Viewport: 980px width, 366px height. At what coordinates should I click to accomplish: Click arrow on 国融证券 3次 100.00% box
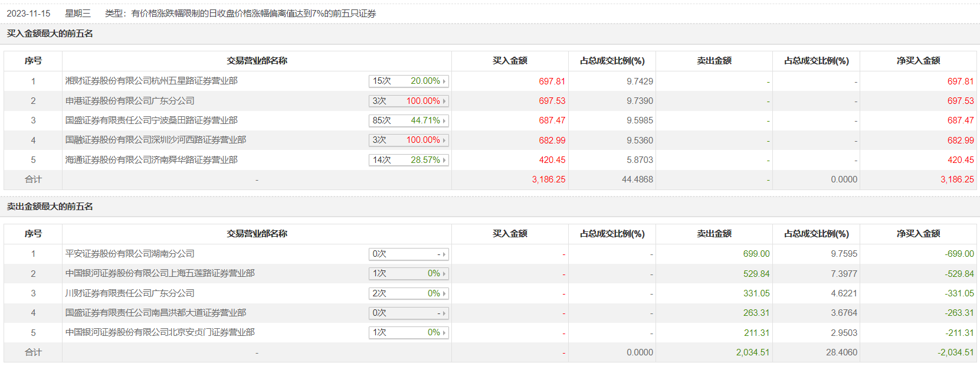click(x=444, y=140)
